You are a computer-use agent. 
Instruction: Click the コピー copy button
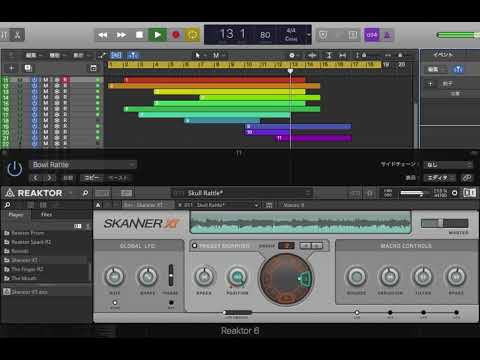pyautogui.click(x=91, y=178)
